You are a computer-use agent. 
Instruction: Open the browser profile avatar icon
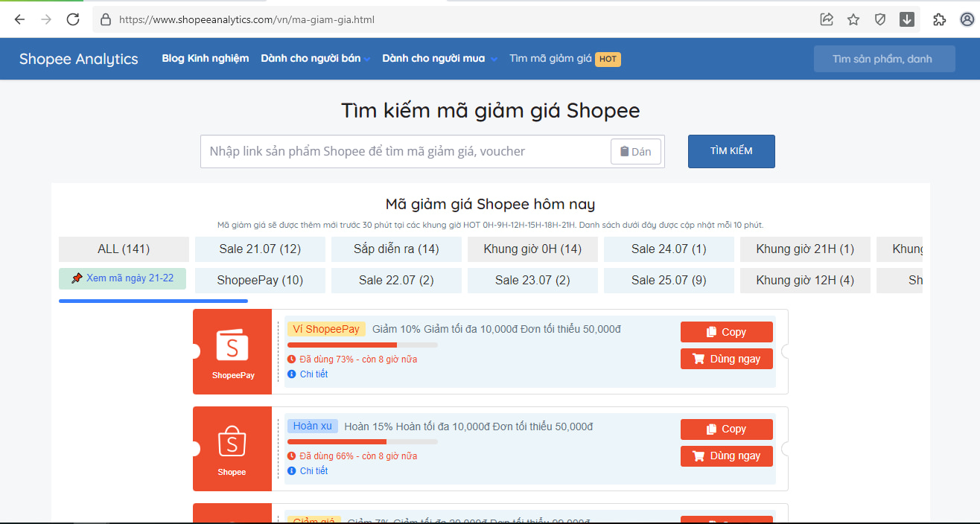967,19
